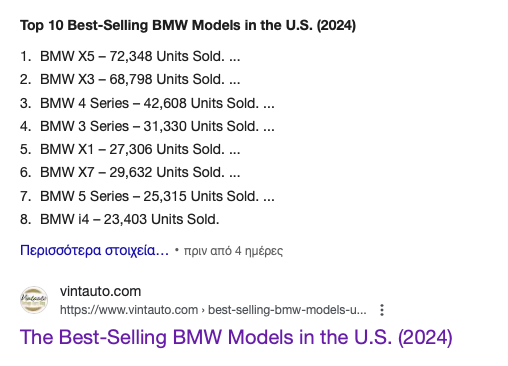Select the BMW 4 Series list entry

147,103
